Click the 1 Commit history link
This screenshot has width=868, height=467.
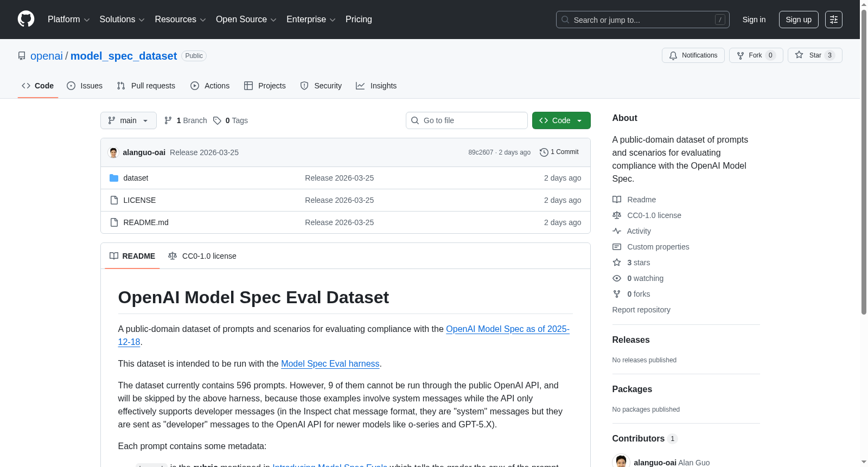[x=559, y=152]
